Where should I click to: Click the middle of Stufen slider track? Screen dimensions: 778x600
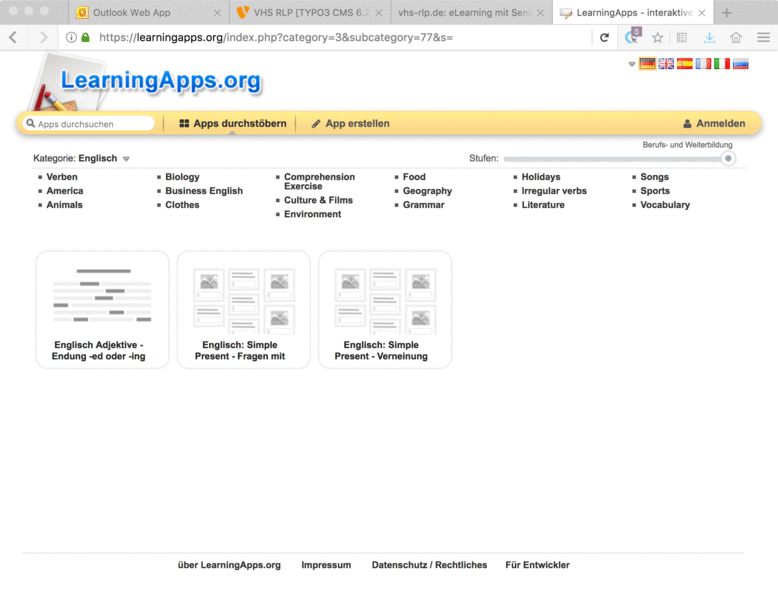tap(615, 159)
